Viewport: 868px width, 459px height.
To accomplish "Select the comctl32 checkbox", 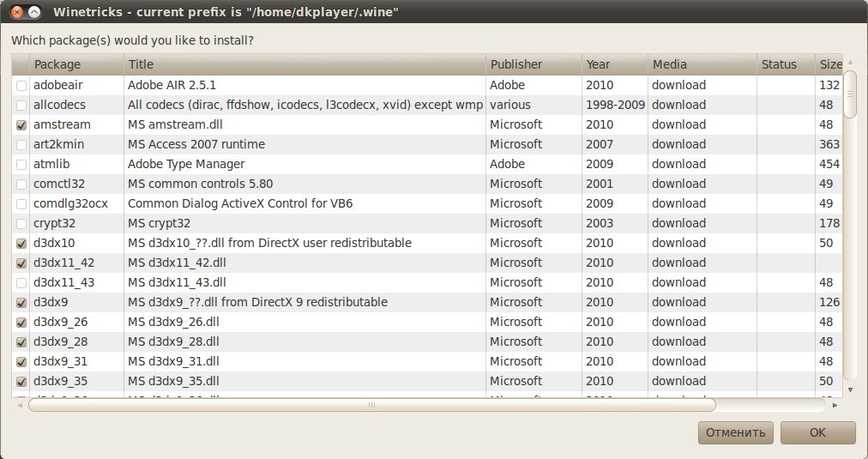I will click(x=21, y=184).
